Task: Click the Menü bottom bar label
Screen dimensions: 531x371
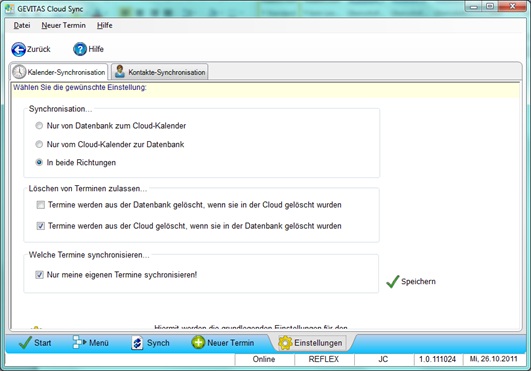Action: [99, 343]
